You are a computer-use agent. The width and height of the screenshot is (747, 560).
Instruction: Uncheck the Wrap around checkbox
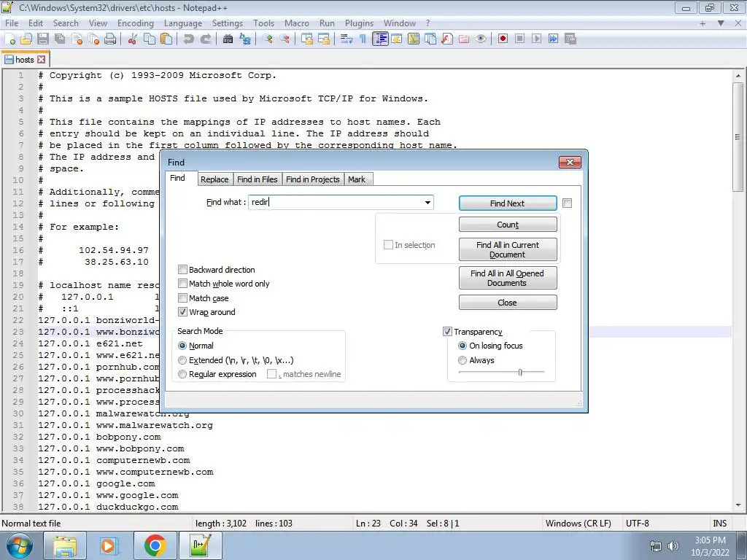tap(182, 312)
